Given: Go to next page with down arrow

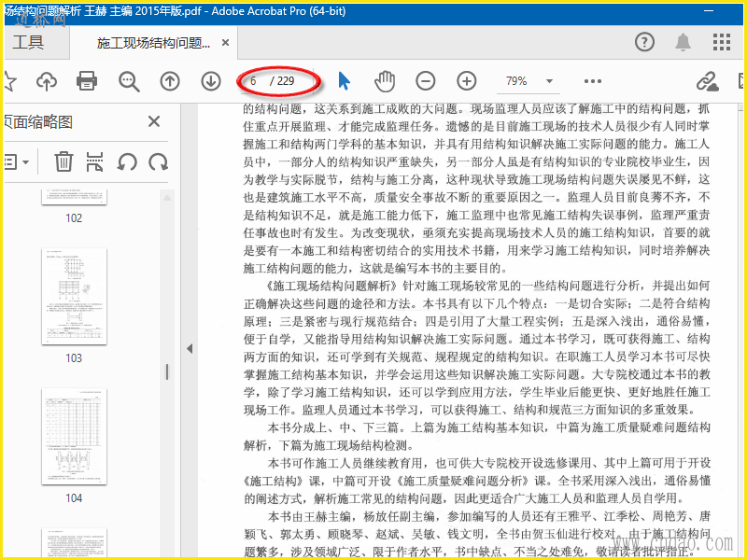Looking at the screenshot, I should pos(211,81).
